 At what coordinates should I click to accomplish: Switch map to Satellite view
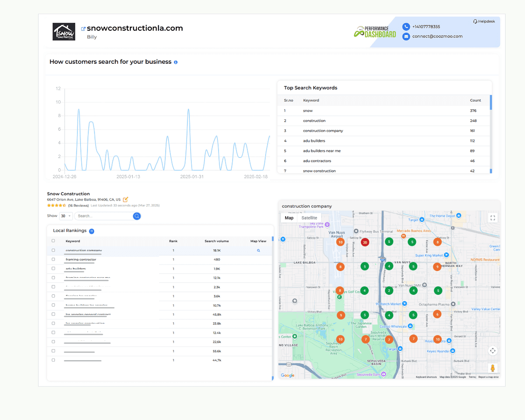coord(309,218)
